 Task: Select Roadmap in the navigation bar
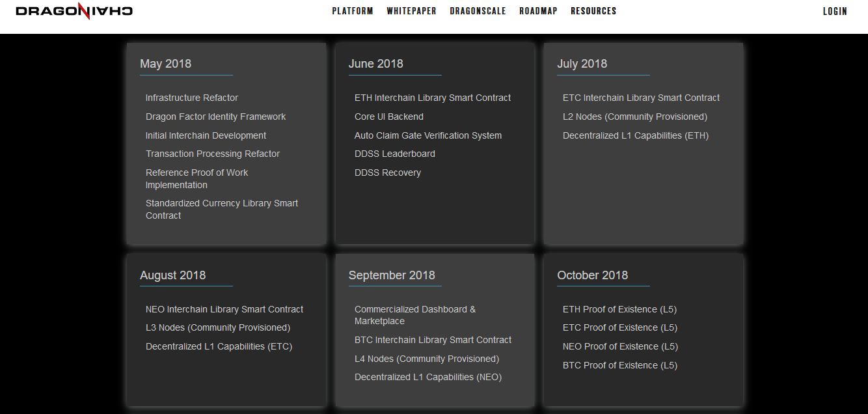[538, 11]
